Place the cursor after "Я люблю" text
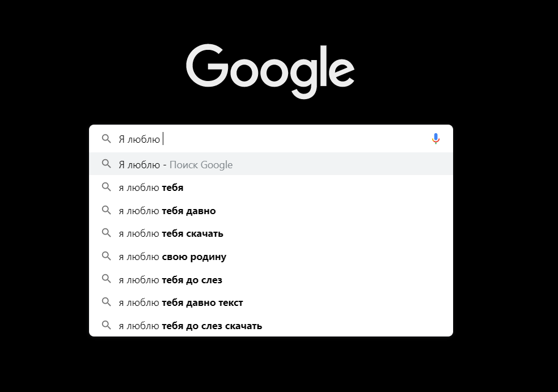Screen dimensions: 558x392 coord(163,138)
